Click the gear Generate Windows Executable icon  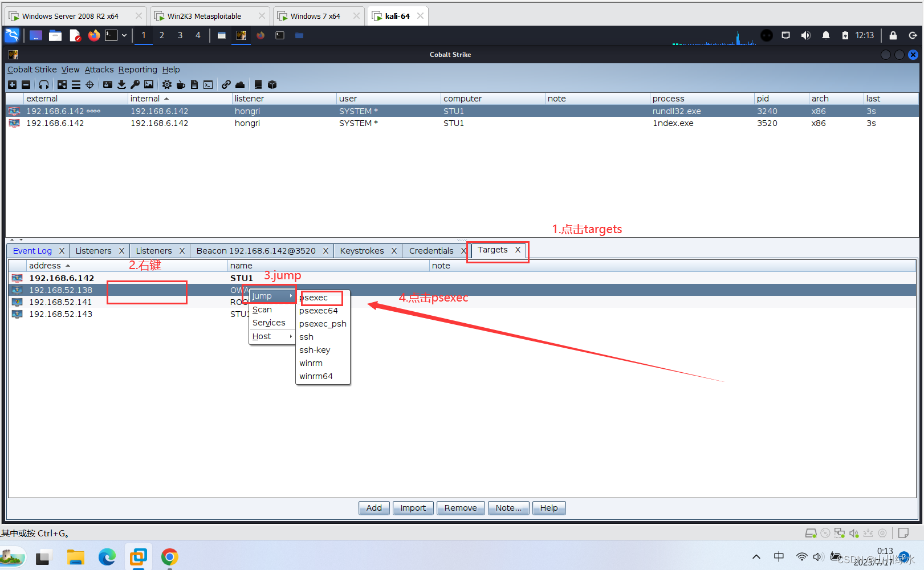click(166, 84)
